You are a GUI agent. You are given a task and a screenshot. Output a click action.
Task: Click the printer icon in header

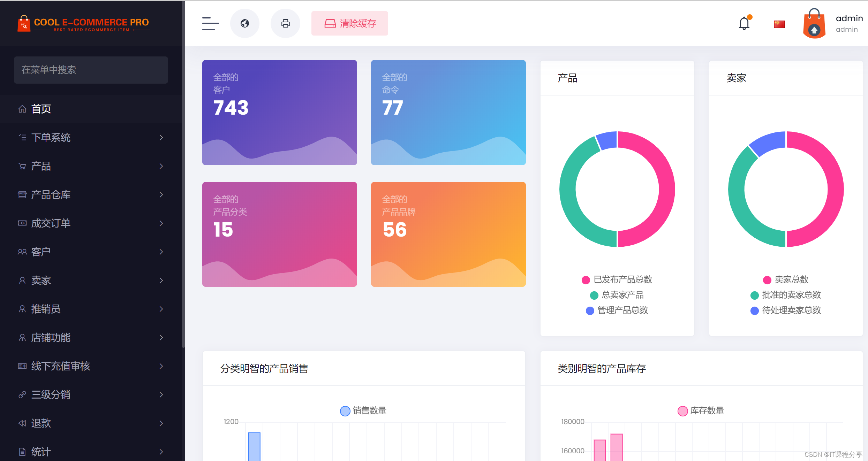click(285, 23)
